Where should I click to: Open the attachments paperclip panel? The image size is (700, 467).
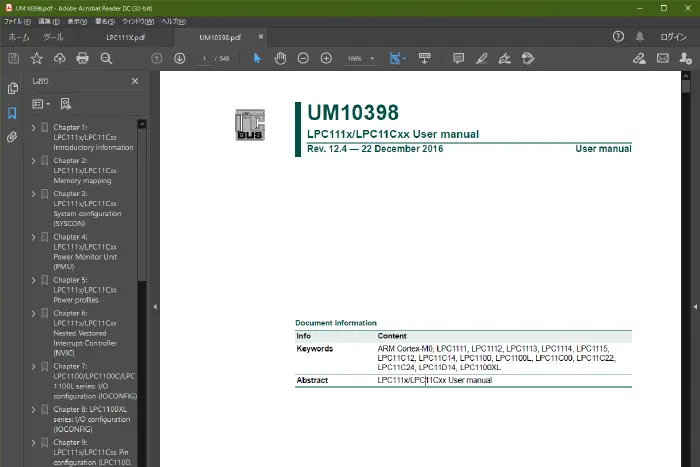(x=12, y=137)
